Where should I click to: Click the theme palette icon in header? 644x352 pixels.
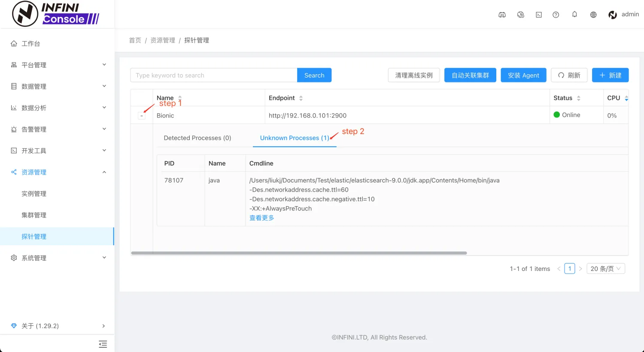coord(521,15)
